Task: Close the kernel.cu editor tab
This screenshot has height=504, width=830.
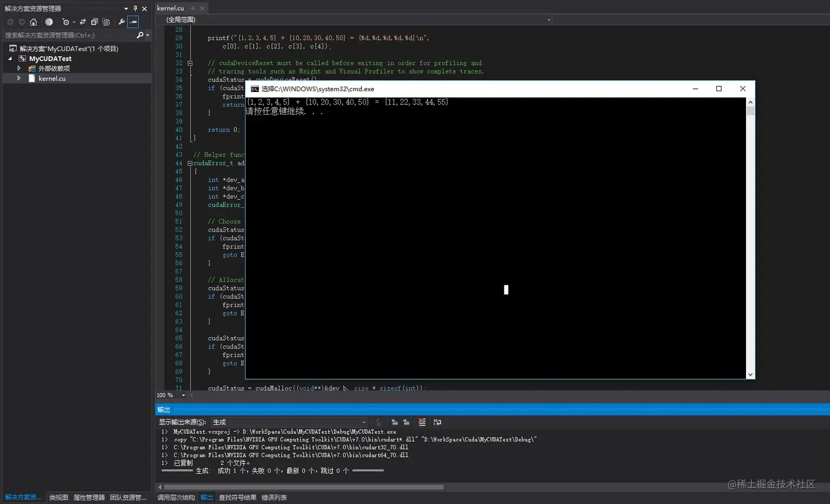Action: pos(202,8)
